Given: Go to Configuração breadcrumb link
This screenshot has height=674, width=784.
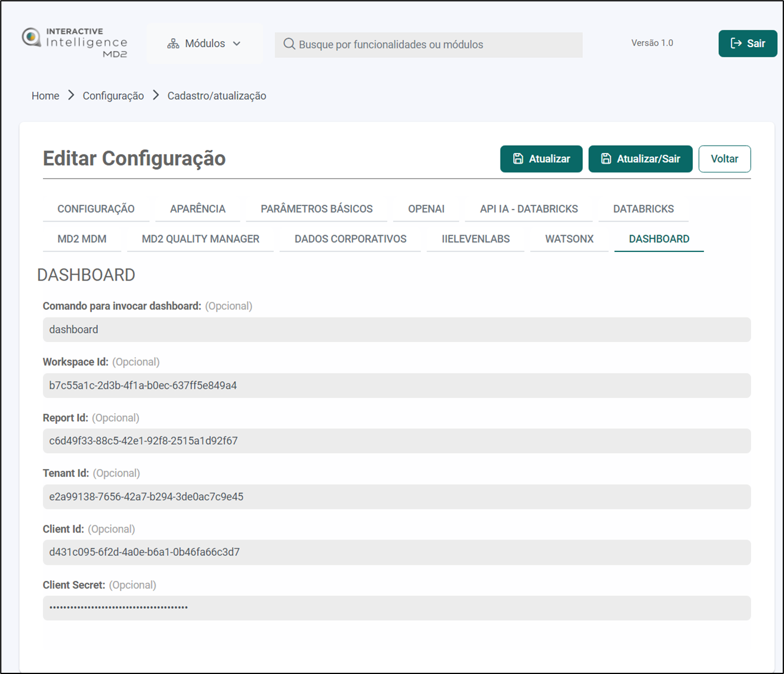Looking at the screenshot, I should click(x=113, y=96).
